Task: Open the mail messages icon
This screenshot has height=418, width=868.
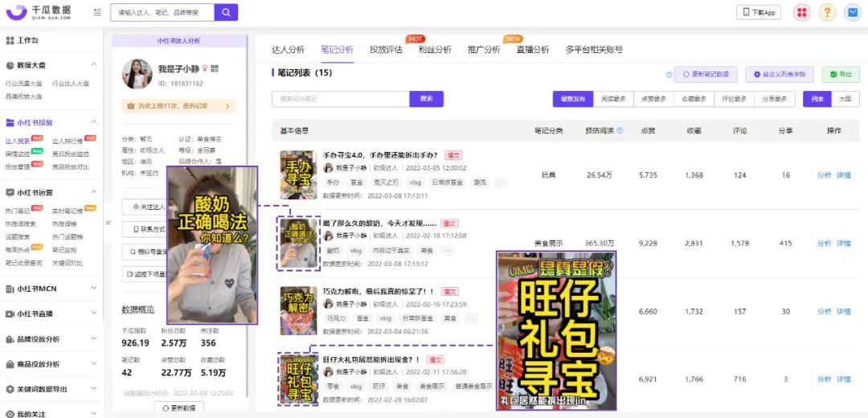Action: (853, 13)
